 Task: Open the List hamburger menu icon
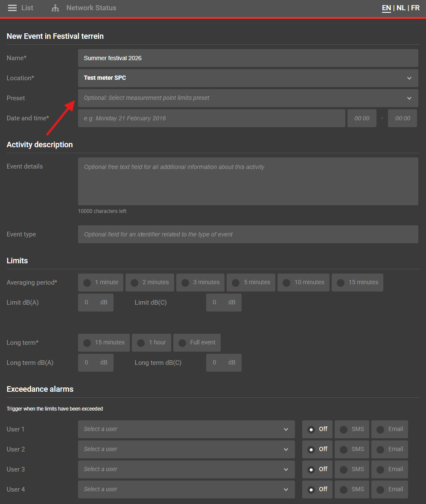pyautogui.click(x=12, y=8)
